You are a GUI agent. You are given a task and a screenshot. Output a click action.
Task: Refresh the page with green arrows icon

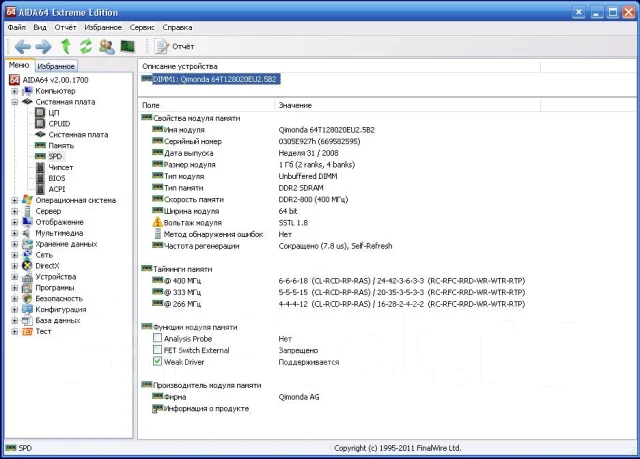click(86, 47)
